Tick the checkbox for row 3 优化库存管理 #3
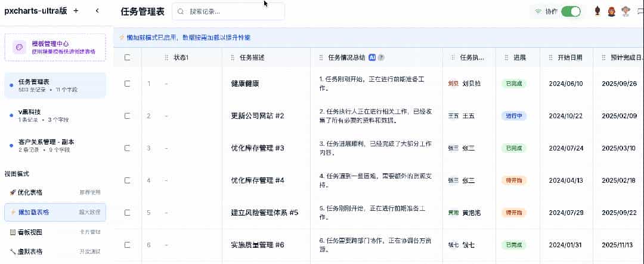Image resolution: width=644 pixels, height=264 pixels. click(128, 148)
